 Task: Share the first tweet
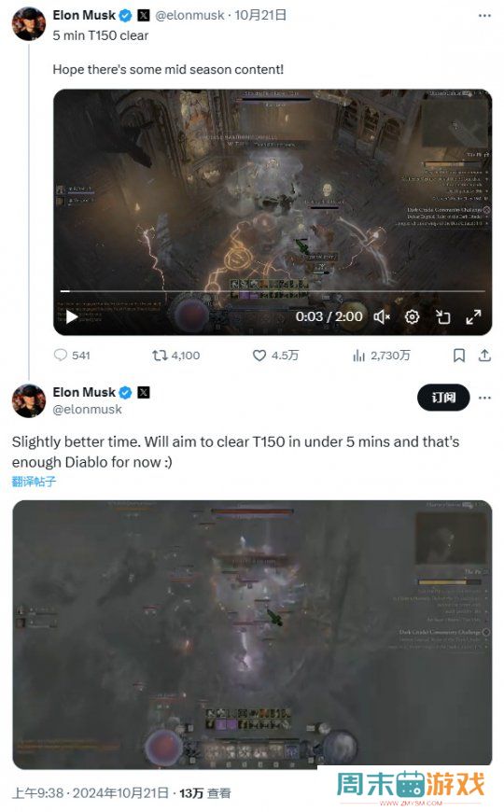coord(484,356)
